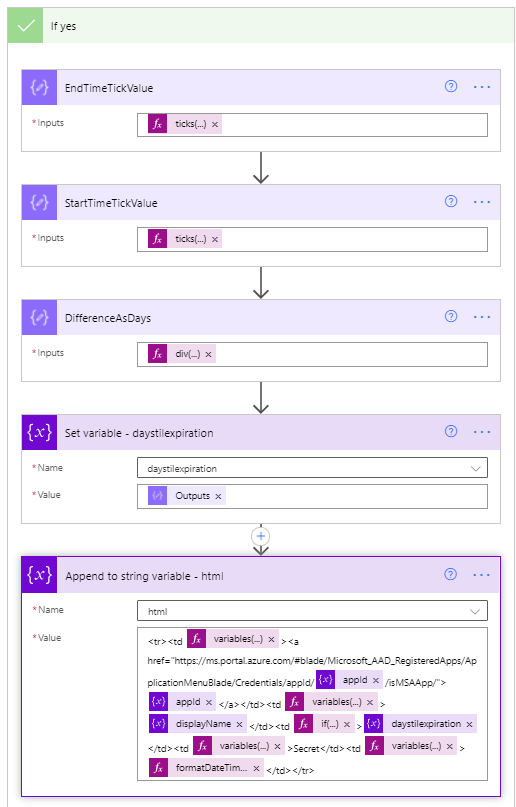Screen dimensions: 516x807
Task: Remove appId token before /isMSAApp/
Action: coord(376,680)
